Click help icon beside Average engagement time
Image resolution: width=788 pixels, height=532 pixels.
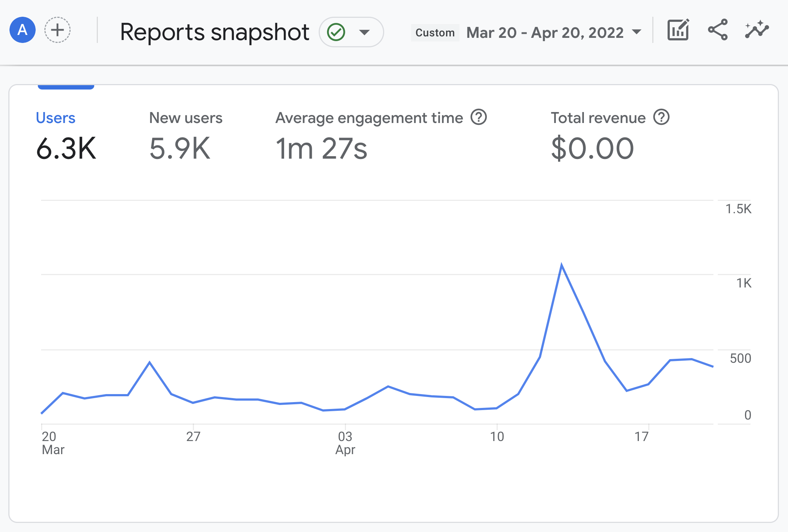coord(479,118)
